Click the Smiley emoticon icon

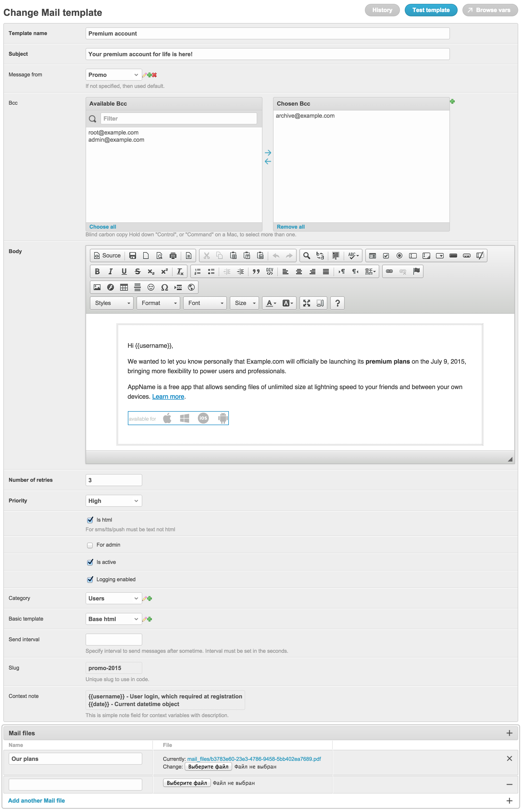(151, 287)
